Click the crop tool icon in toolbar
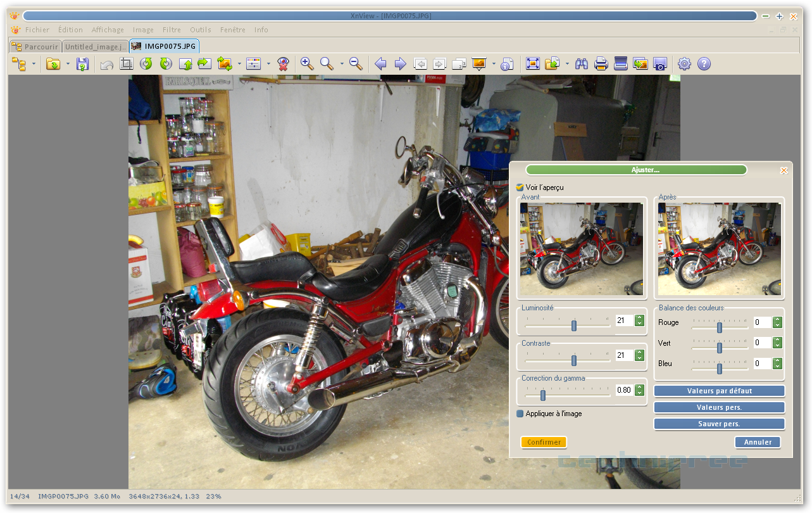This screenshot has width=812, height=513. [127, 63]
